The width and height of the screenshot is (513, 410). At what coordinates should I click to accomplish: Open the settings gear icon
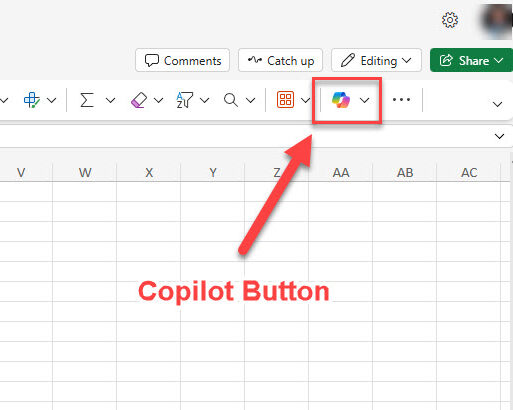point(450,20)
